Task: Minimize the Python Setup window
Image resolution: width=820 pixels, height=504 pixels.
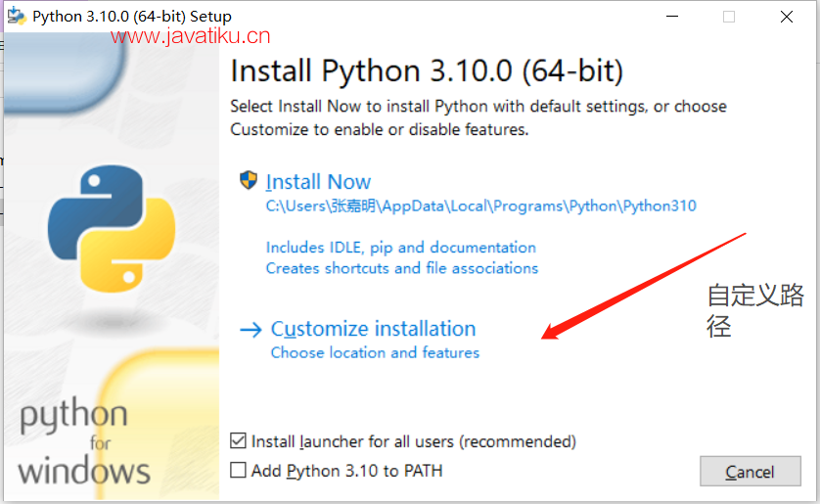Action: pyautogui.click(x=672, y=17)
